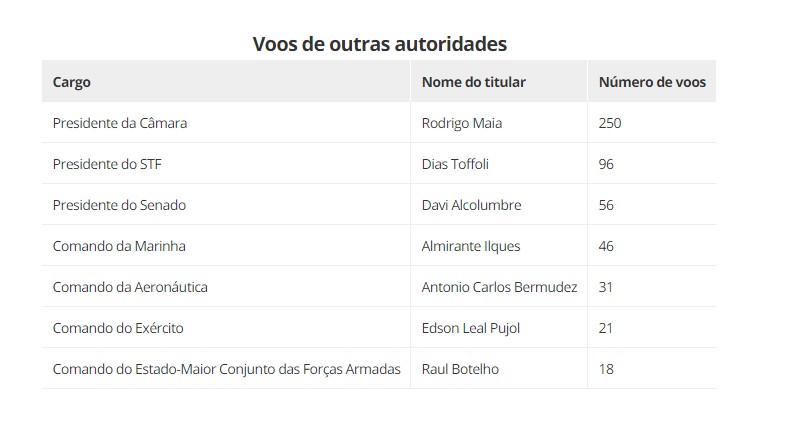Viewport: 795px width, 443px height.
Task: Click the name Edson Leal Pujol
Action: (x=471, y=328)
